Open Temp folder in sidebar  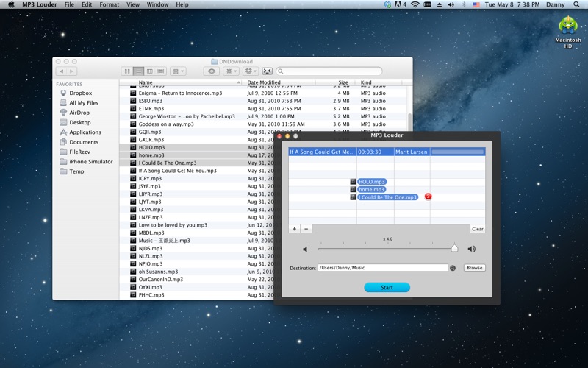(x=76, y=171)
